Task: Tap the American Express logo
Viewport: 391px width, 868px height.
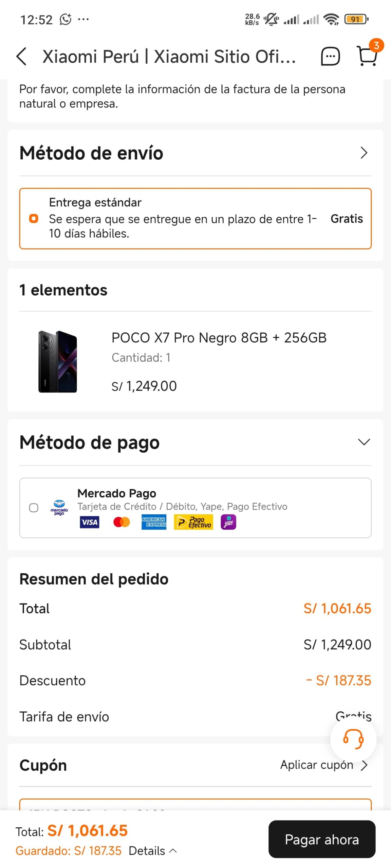Action: pyautogui.click(x=154, y=522)
